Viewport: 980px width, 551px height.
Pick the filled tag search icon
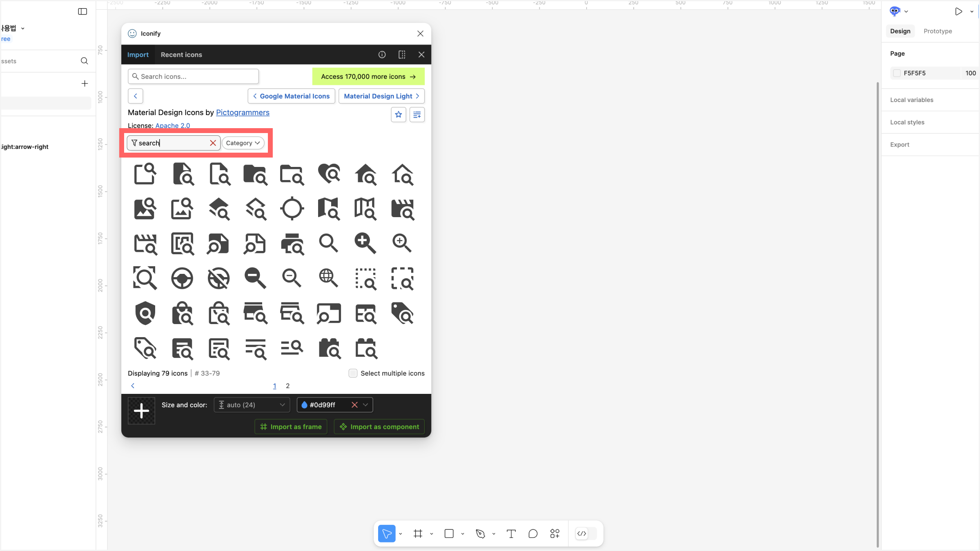(402, 313)
